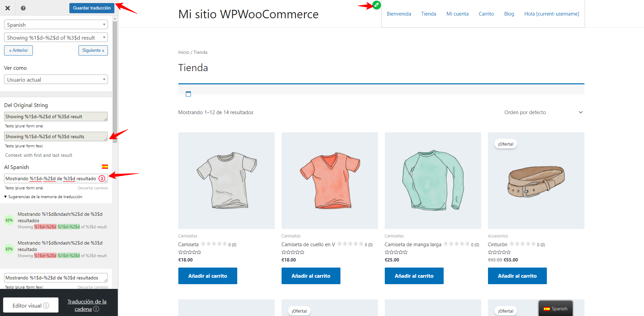Click the original singular string textarea
The image size is (644, 316).
pyautogui.click(x=56, y=117)
